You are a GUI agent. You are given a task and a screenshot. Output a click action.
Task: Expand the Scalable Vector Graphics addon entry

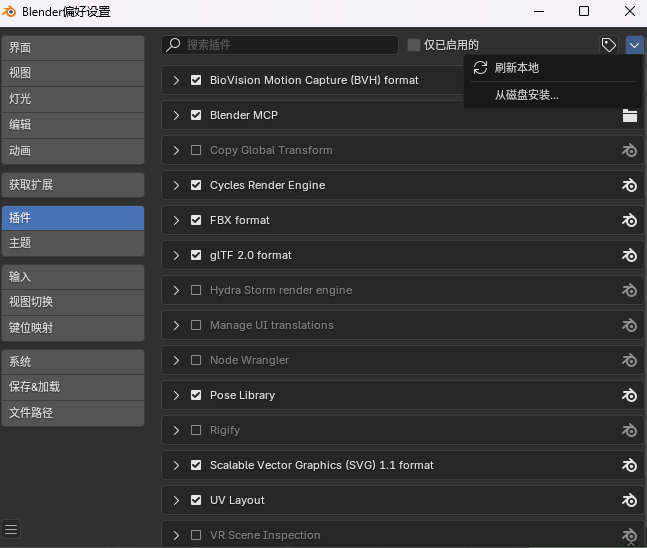[176, 465]
